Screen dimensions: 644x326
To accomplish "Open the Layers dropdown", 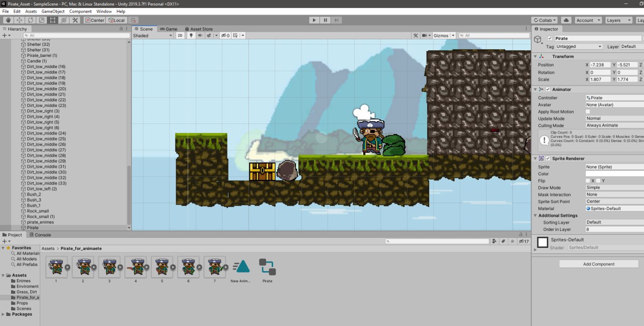I will pyautogui.click(x=618, y=20).
